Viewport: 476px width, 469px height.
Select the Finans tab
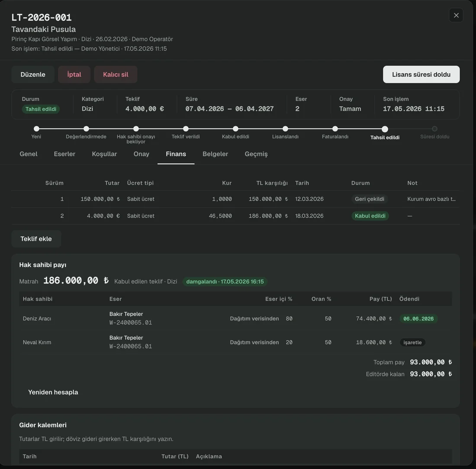point(176,154)
